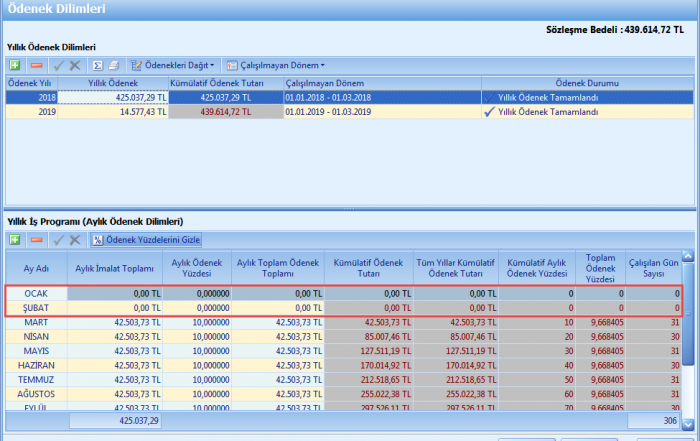Click the sigma sum icon in the top toolbar
Screen dimensions: 700x441
click(99, 65)
